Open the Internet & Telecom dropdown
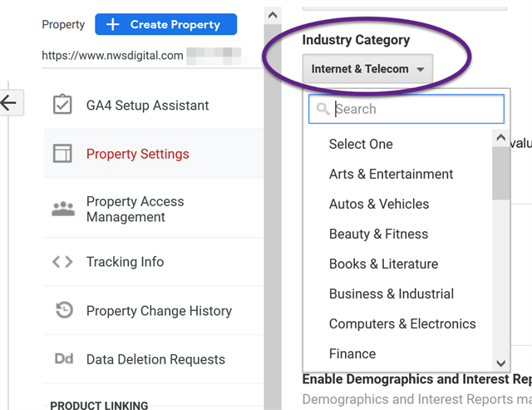Image resolution: width=532 pixels, height=410 pixels. pos(367,69)
